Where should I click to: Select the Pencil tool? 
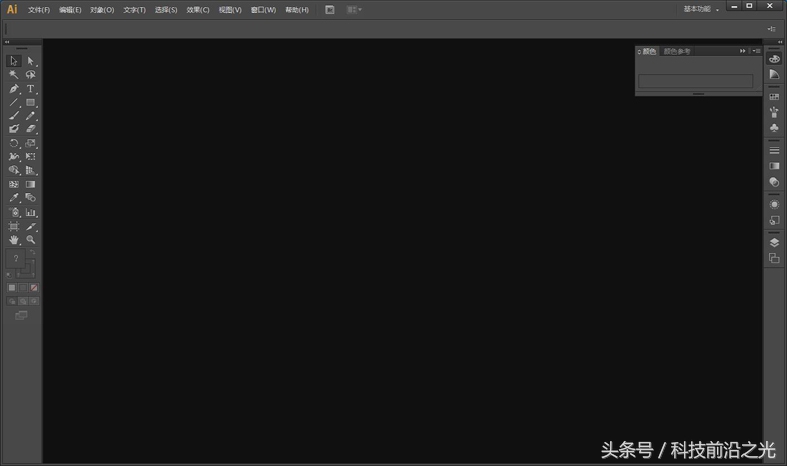[31, 115]
